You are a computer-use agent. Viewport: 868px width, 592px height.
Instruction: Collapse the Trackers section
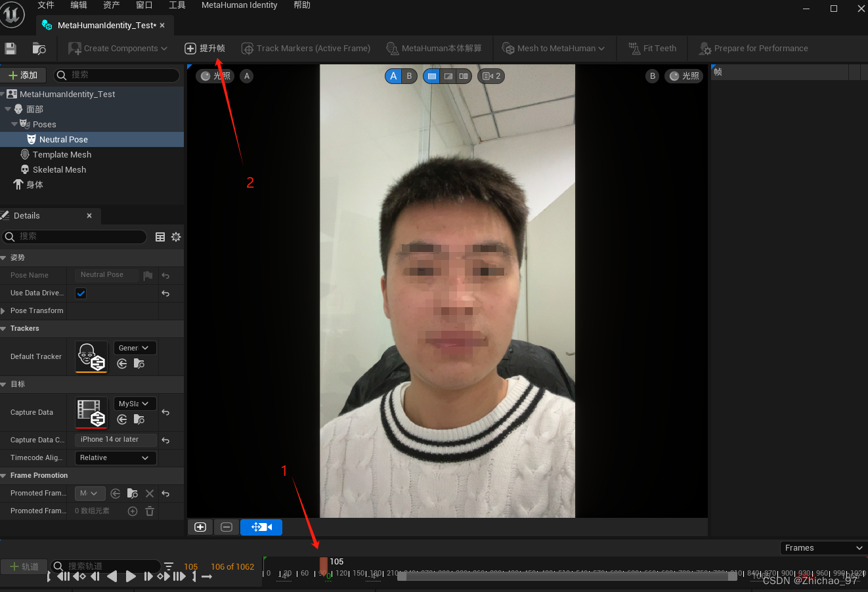click(3, 329)
